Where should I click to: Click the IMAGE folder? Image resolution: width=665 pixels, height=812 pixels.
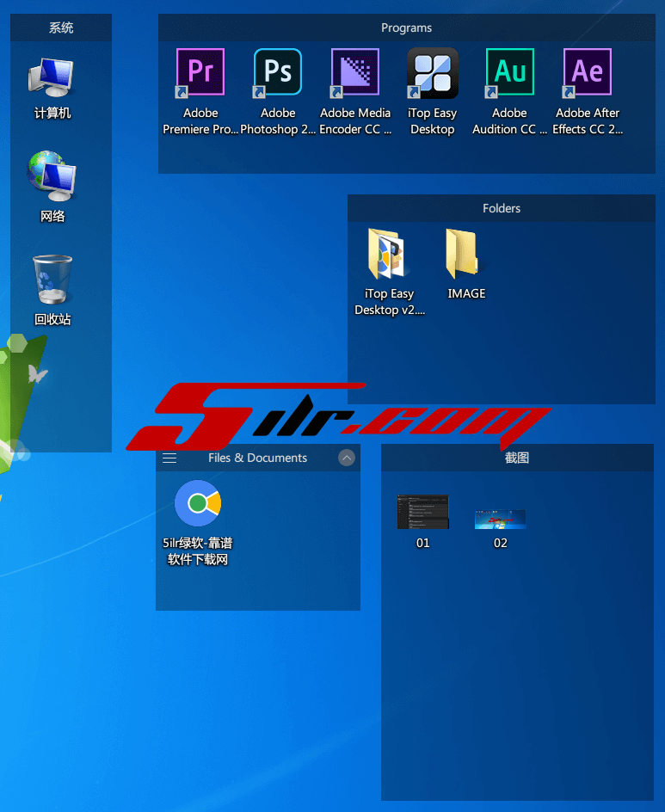pyautogui.click(x=466, y=254)
